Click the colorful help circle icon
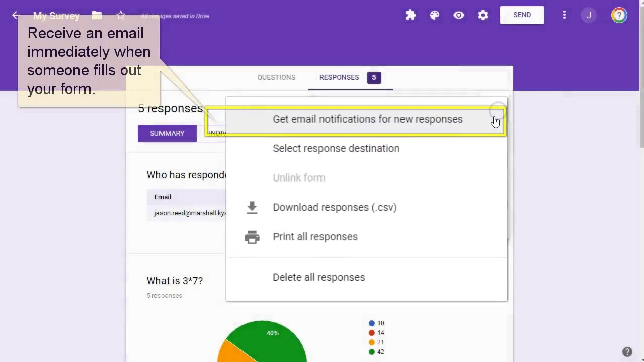The height and width of the screenshot is (362, 644). click(x=619, y=15)
